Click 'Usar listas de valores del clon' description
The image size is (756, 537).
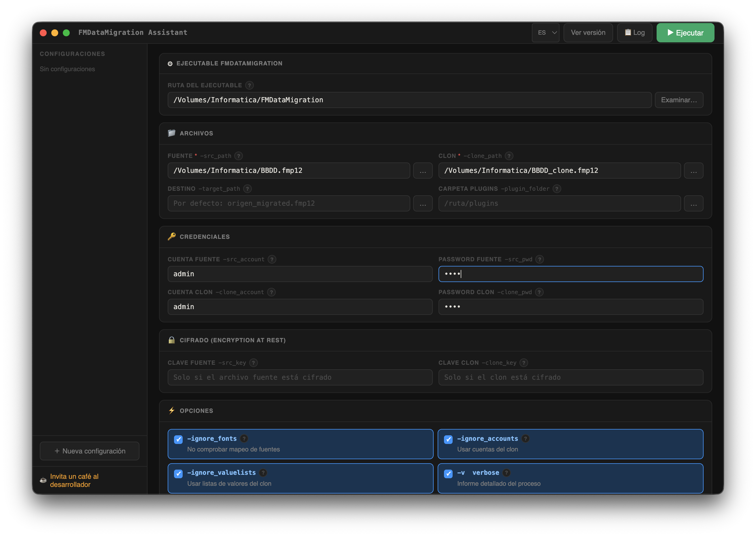[229, 484]
